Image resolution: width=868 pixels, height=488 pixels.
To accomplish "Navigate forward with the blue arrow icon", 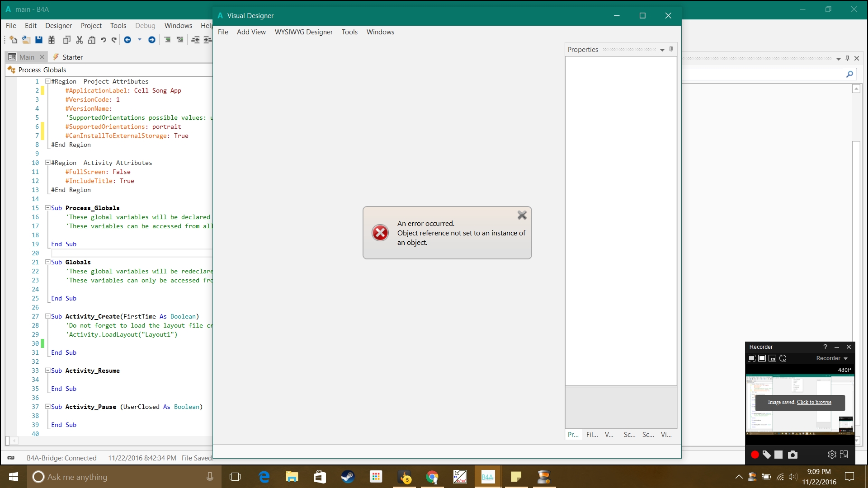I will 152,40.
